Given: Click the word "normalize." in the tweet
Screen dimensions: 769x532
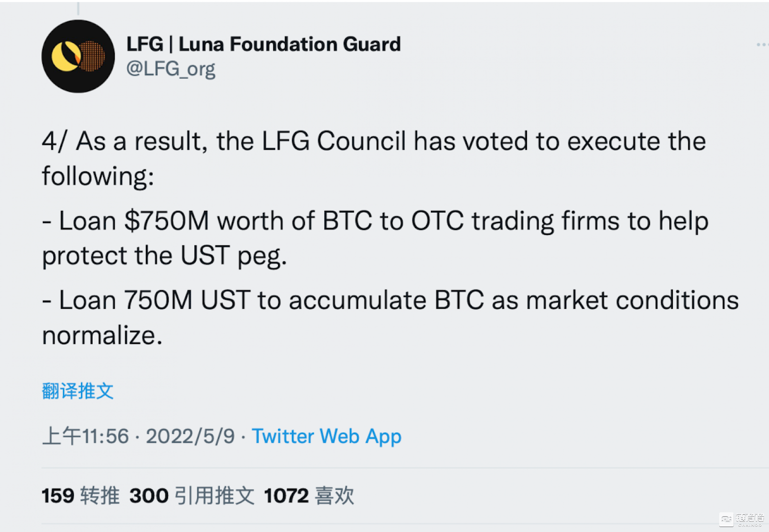Looking at the screenshot, I should pos(102,336).
